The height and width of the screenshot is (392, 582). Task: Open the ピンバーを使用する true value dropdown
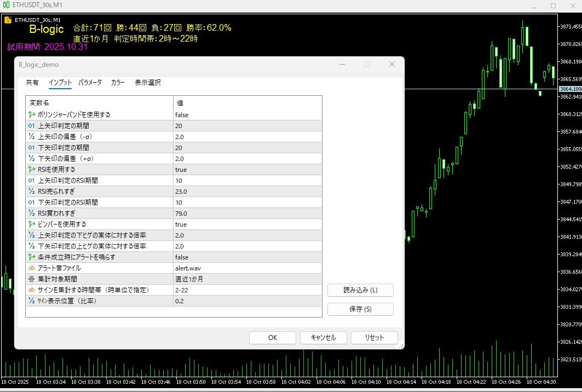(x=246, y=224)
